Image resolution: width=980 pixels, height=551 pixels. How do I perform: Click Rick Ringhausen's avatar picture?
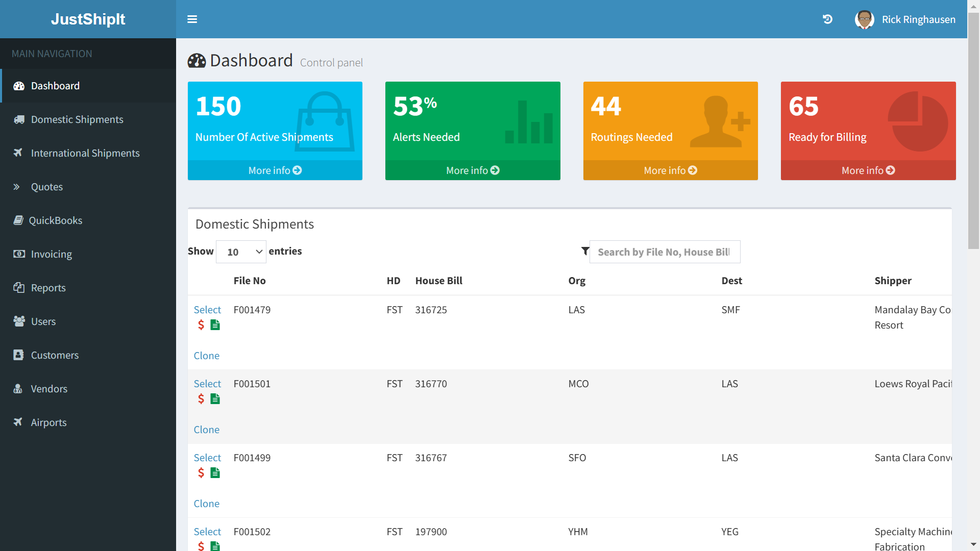pos(864,19)
